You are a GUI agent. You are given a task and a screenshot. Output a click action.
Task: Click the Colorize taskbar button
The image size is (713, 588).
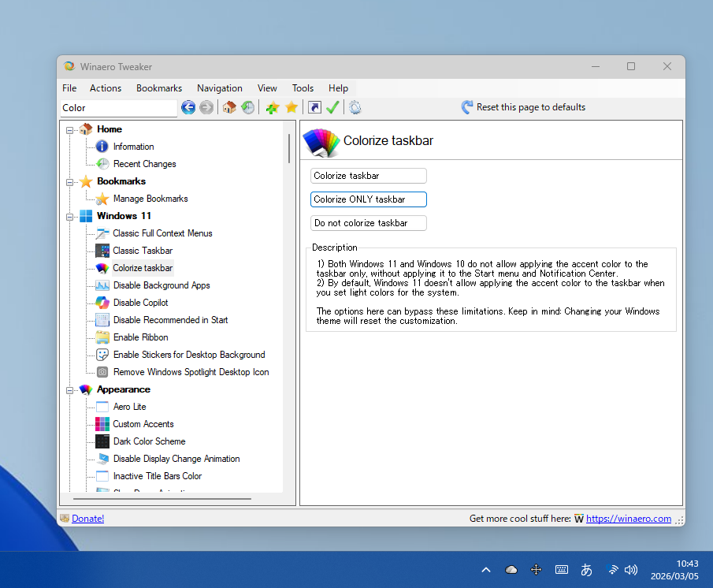(x=369, y=176)
